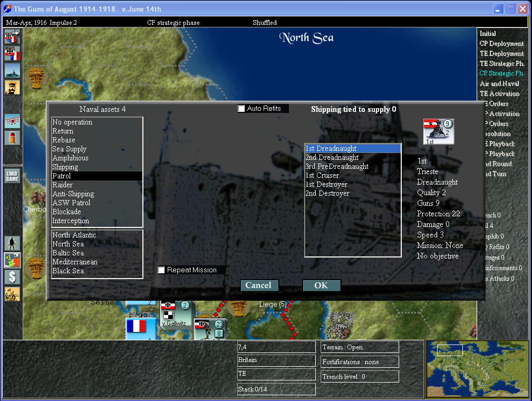
Task: Click the dollar sign economy icon
Action: 13,277
